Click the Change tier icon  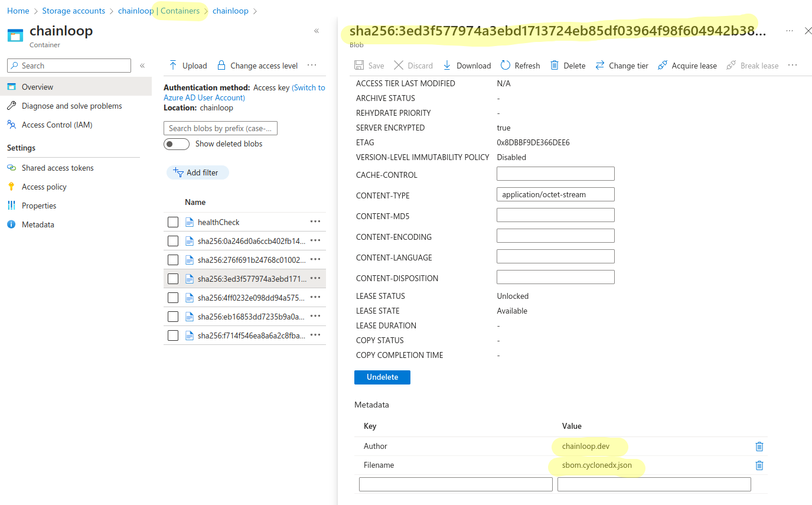[x=600, y=66]
